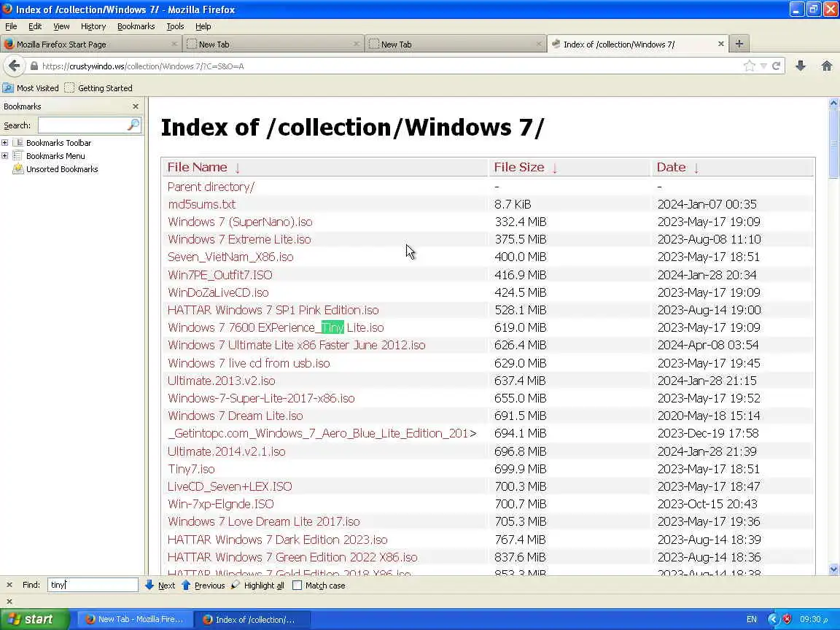Click into the Find text field
840x630 pixels.
[x=93, y=585]
